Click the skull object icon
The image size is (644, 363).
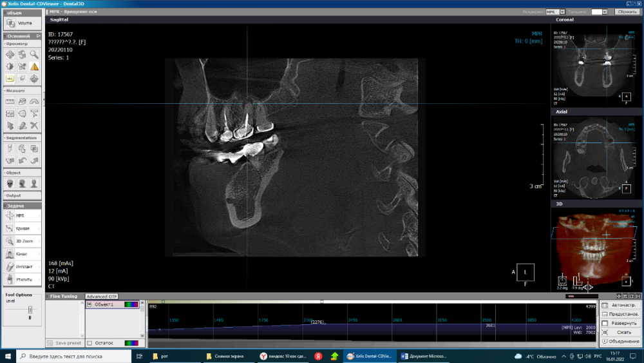tap(10, 184)
